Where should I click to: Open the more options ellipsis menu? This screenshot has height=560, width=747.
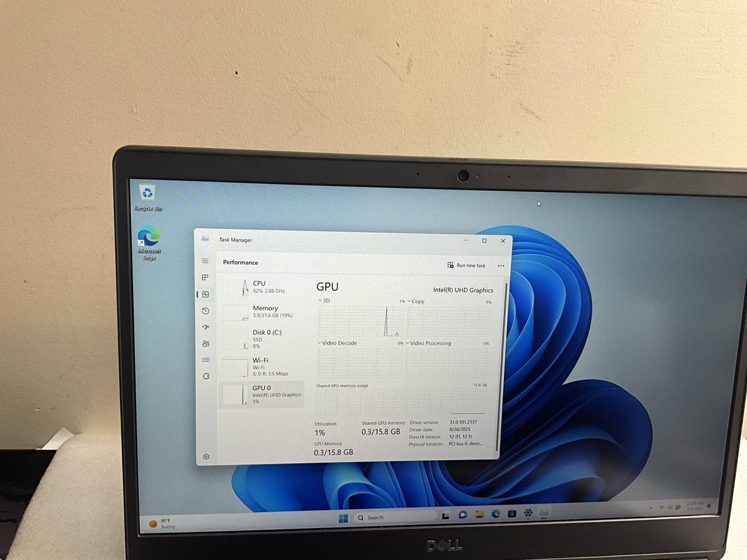[501, 266]
